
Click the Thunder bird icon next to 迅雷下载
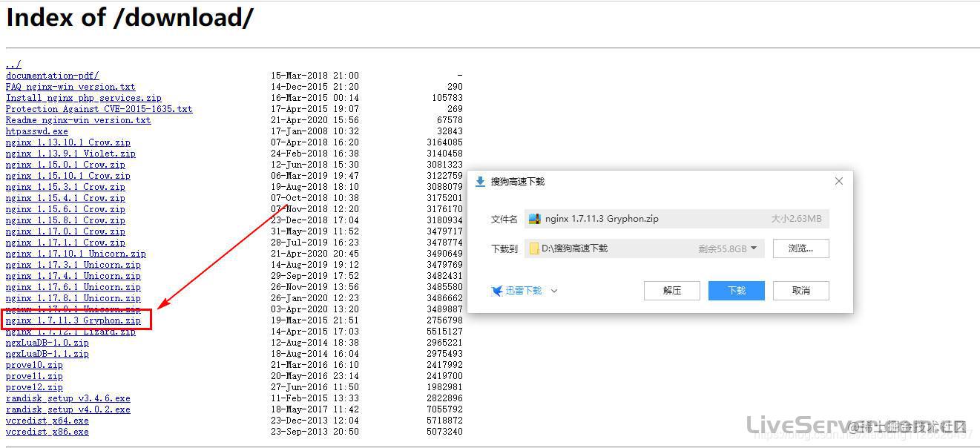point(497,290)
